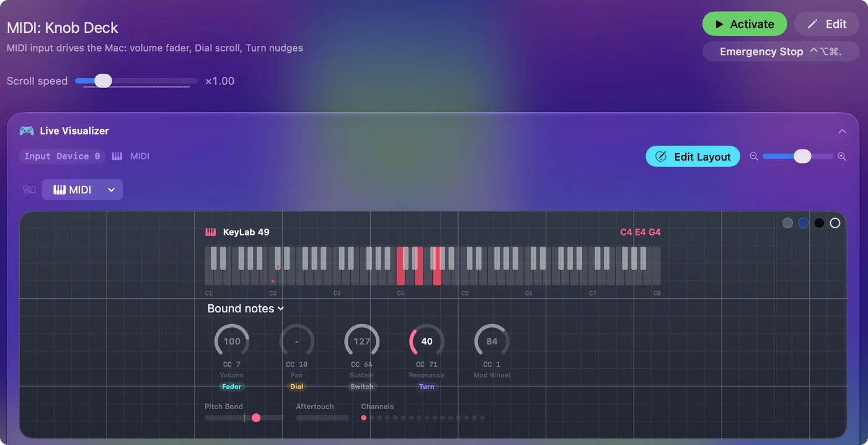Click the C6 octave label under keyboard

tap(529, 293)
